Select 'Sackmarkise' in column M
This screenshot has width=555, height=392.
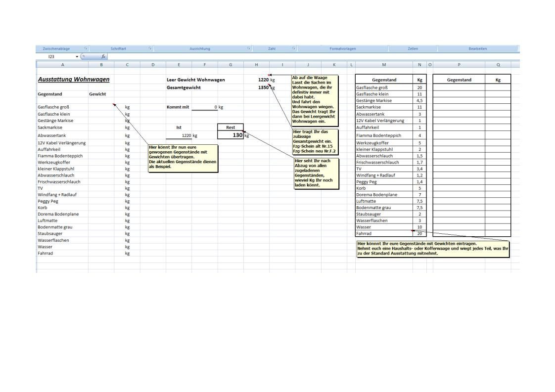click(369, 107)
